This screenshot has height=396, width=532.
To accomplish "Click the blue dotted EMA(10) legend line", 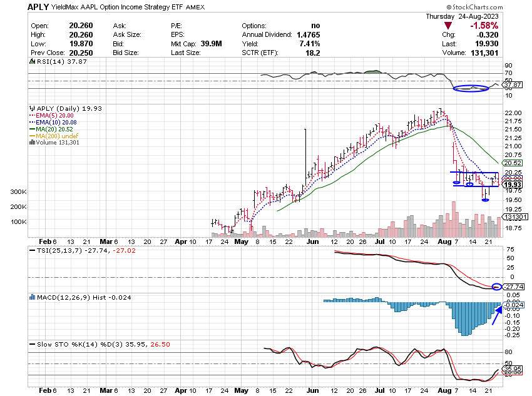I will pos(32,123).
